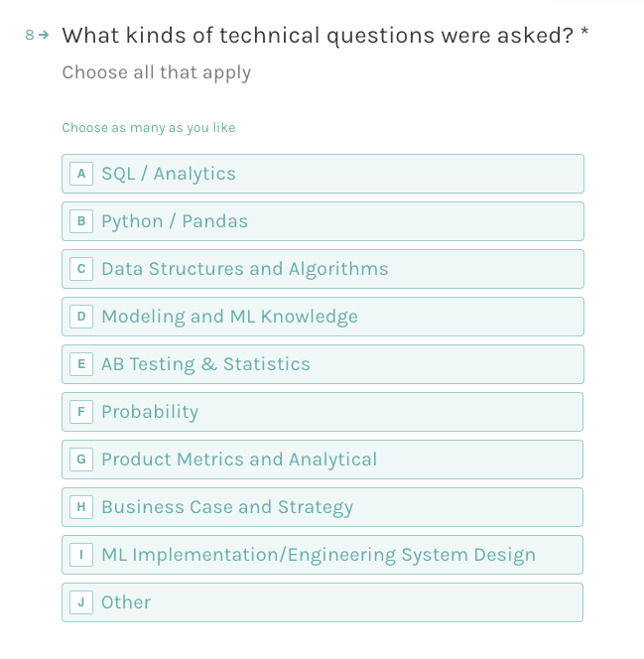This screenshot has width=644, height=659.
Task: Click the letter F key badge
Action: (x=81, y=412)
